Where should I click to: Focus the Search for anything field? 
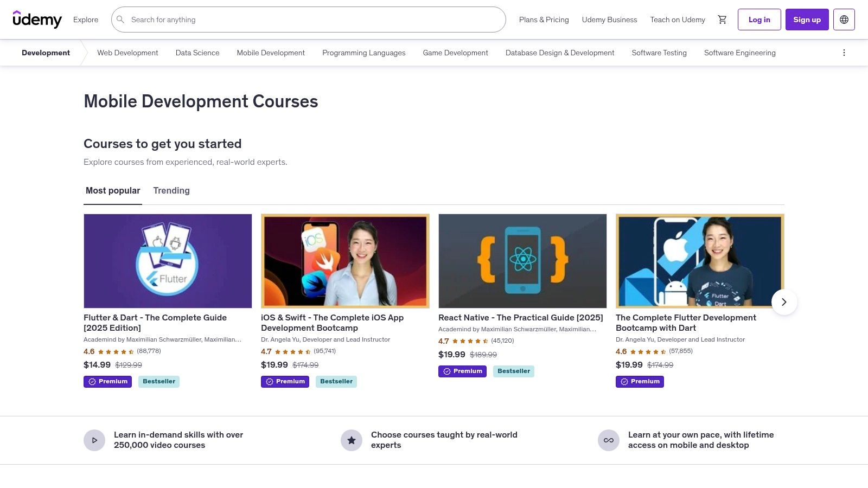(309, 20)
